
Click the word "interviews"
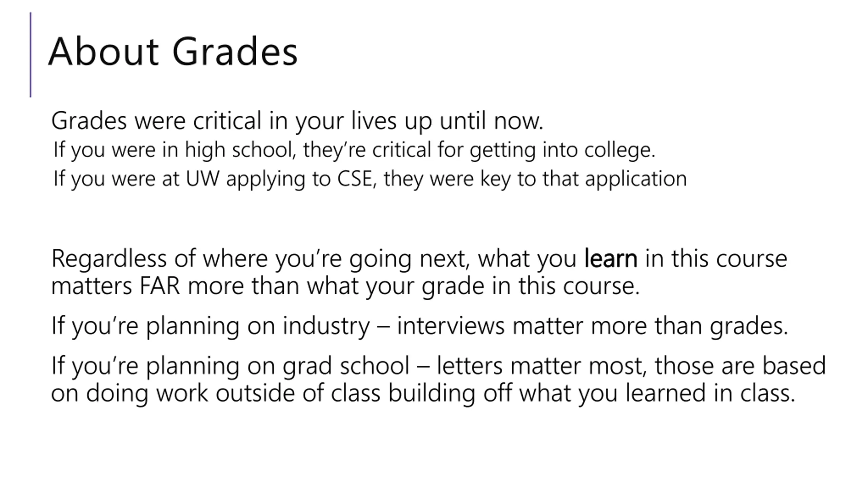point(451,326)
